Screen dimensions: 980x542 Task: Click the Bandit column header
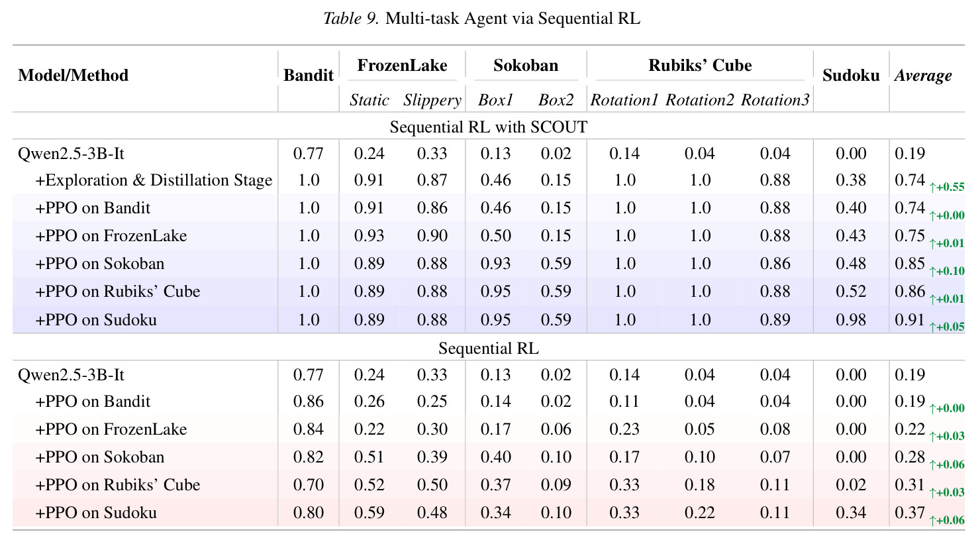(x=308, y=76)
